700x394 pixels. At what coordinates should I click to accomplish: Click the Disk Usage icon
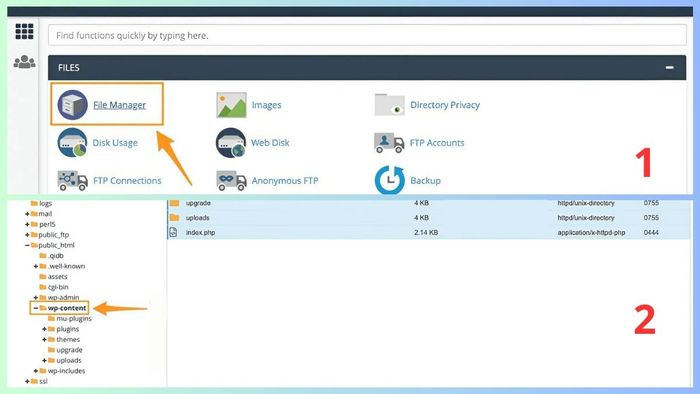click(x=72, y=143)
